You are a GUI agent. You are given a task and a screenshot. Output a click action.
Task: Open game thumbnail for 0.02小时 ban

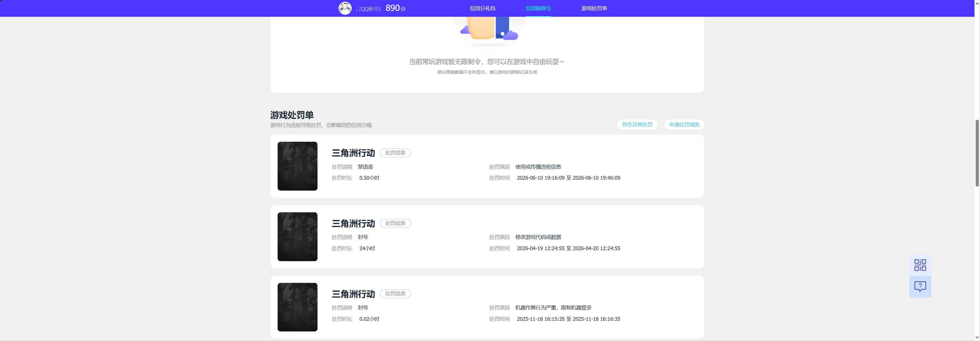point(298,307)
